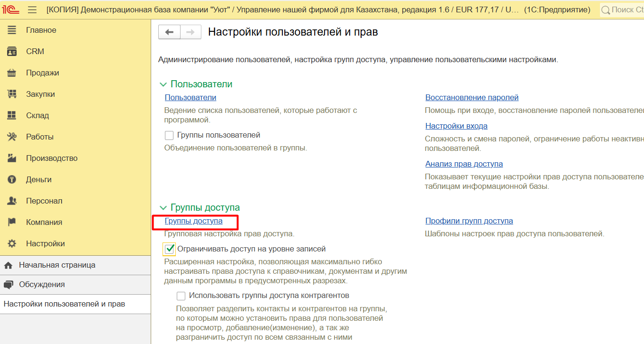
Task: Collapse the Пользователи section chevron
Action: click(x=163, y=84)
